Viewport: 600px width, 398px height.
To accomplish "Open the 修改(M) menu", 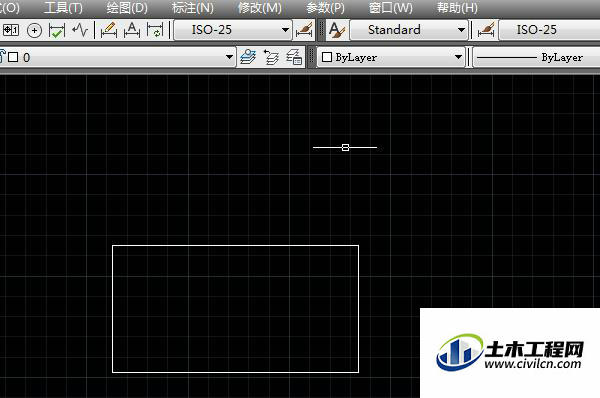I will click(259, 8).
